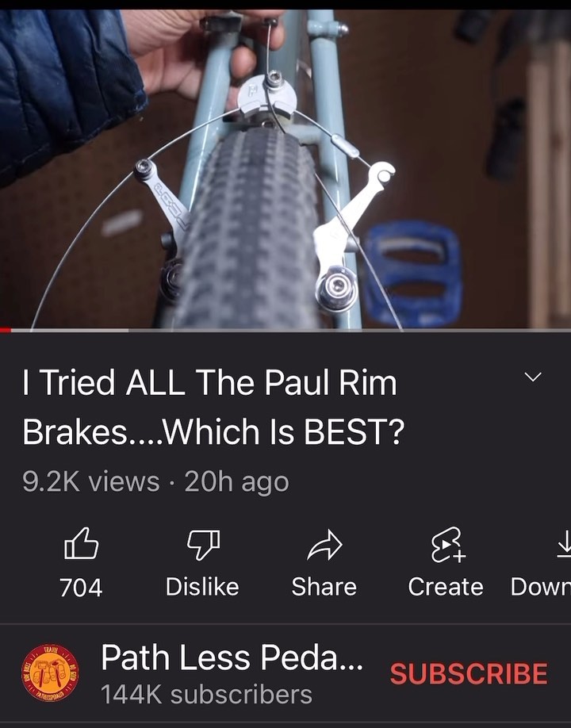Image resolution: width=571 pixels, height=728 pixels.
Task: Tap the Share arrow icon
Action: pyautogui.click(x=324, y=544)
